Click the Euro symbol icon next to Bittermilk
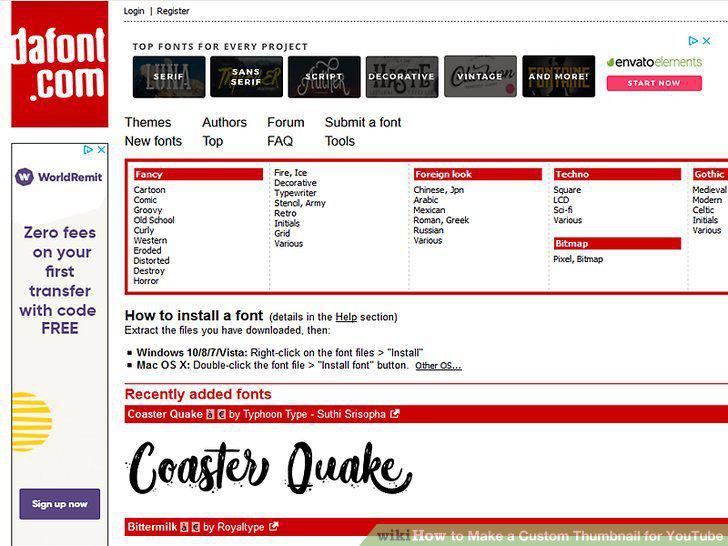The height and width of the screenshot is (546, 728). coord(195,527)
